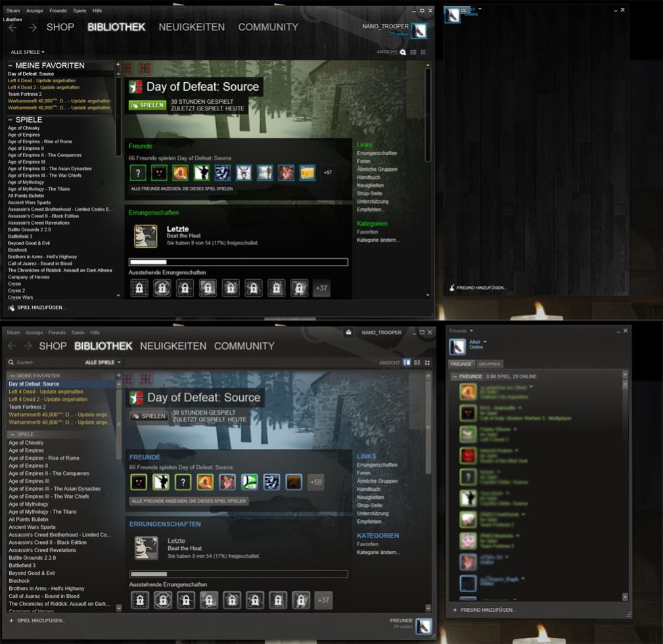Screen dimensions: 663x644
Task: Click the Altair avatar in bottom friends window
Action: tap(457, 347)
